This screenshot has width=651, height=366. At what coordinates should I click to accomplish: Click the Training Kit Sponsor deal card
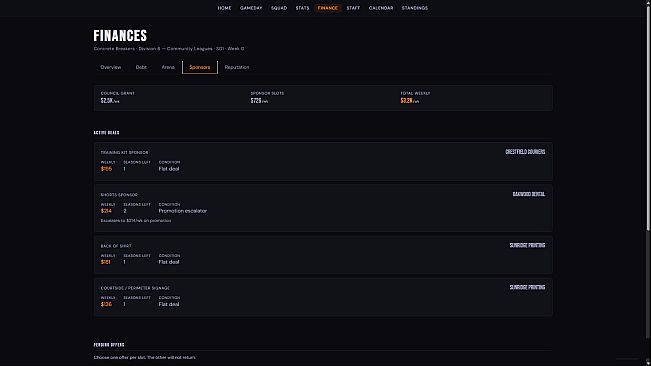tap(323, 161)
